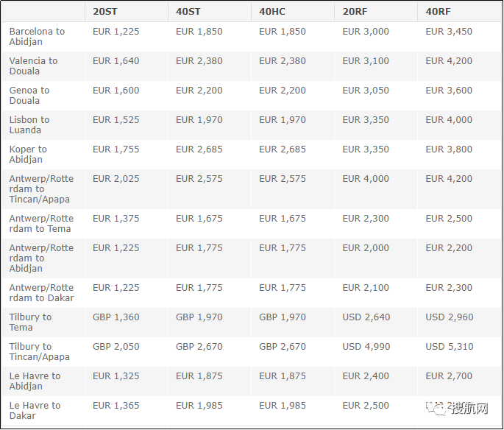Click the GBP 2,050 Tilbury 20ST rate
Image resolution: width=504 pixels, height=430 pixels.
coord(116,347)
